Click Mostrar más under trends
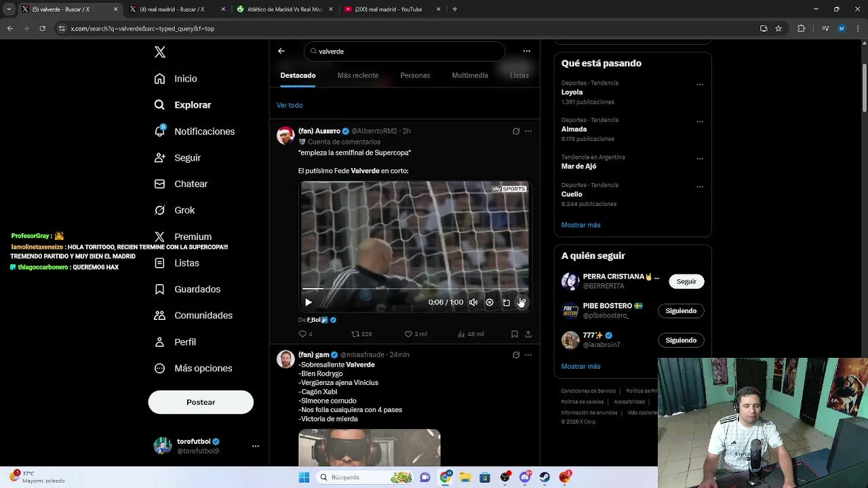Image resolution: width=868 pixels, height=488 pixels. [x=580, y=225]
